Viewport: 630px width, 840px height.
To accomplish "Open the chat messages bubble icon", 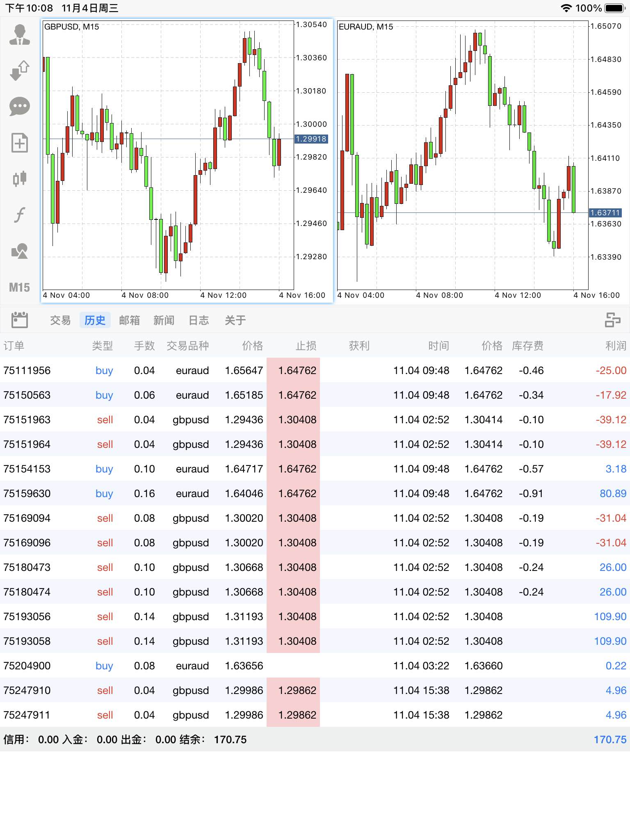I will coord(20,107).
